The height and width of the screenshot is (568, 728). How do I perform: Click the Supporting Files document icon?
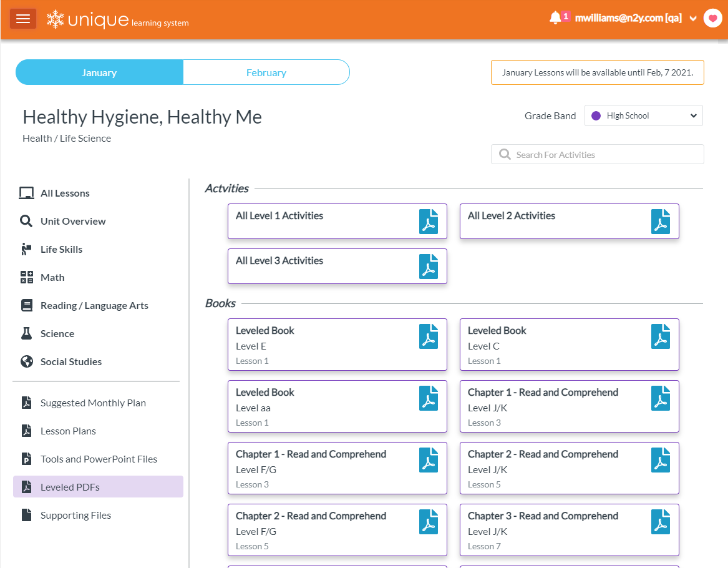click(26, 515)
